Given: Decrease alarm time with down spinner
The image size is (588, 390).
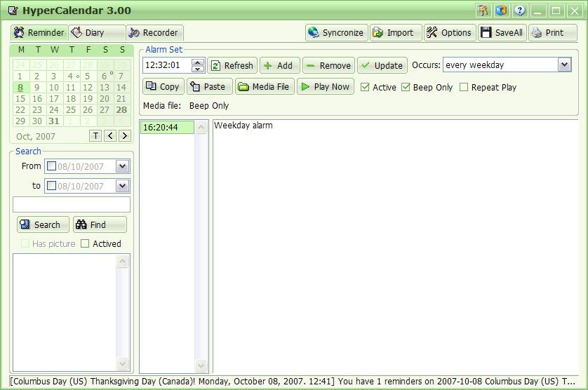Looking at the screenshot, I should point(198,69).
